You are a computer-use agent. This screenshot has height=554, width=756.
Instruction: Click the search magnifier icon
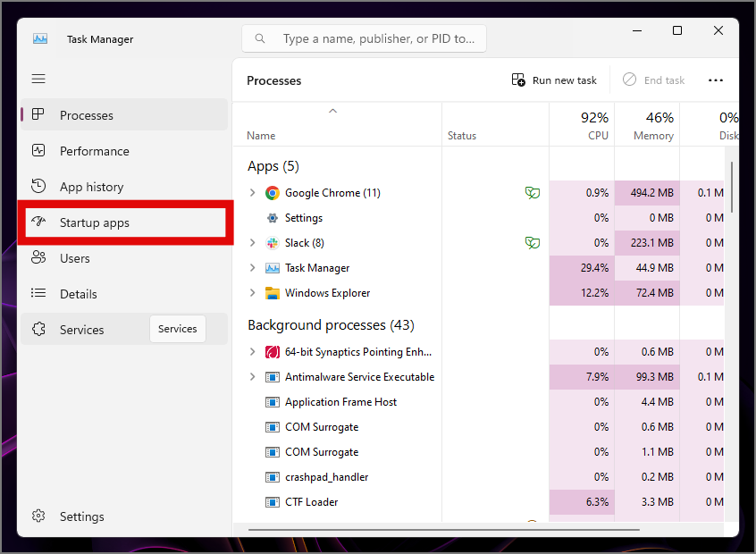click(260, 38)
